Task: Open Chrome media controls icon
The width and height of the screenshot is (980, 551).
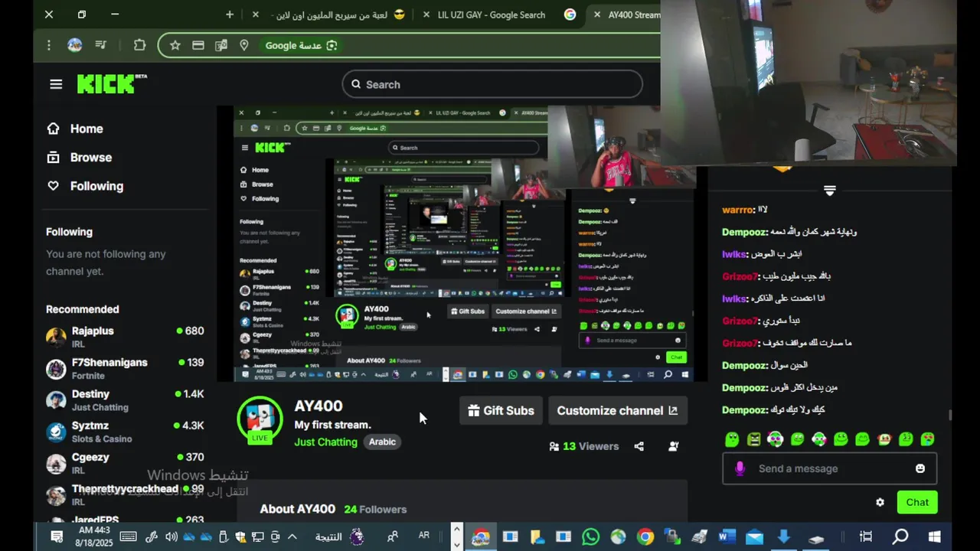Action: [x=101, y=45]
